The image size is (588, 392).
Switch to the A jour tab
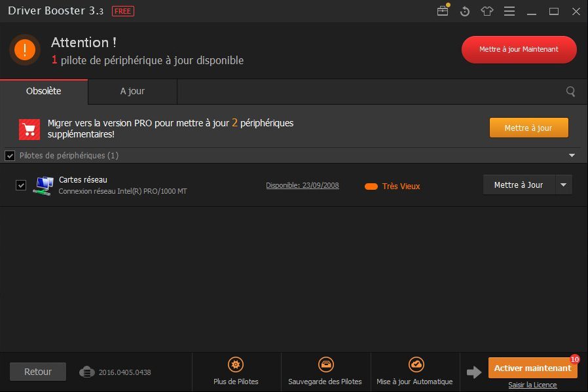click(132, 92)
